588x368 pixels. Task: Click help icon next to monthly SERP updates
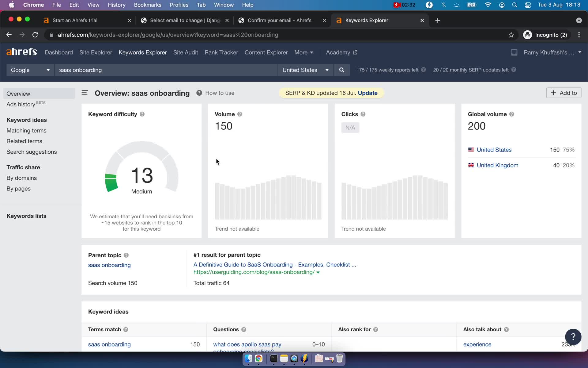click(x=514, y=70)
